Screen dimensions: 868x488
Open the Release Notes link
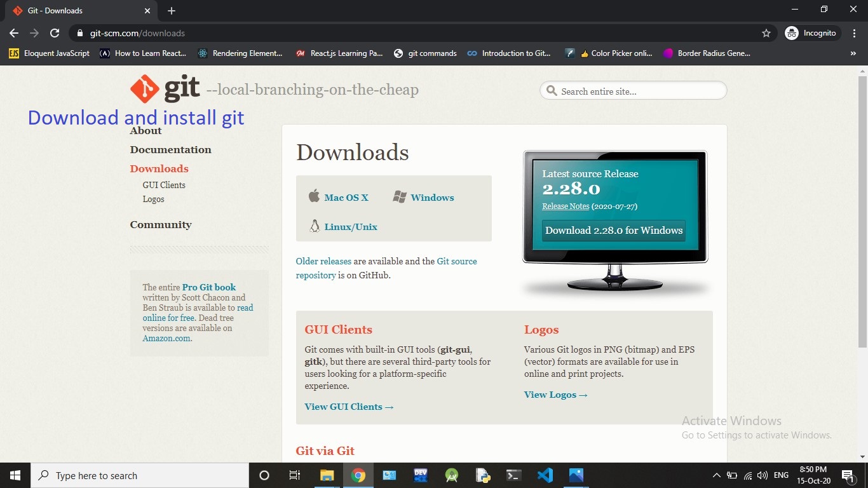(x=566, y=207)
